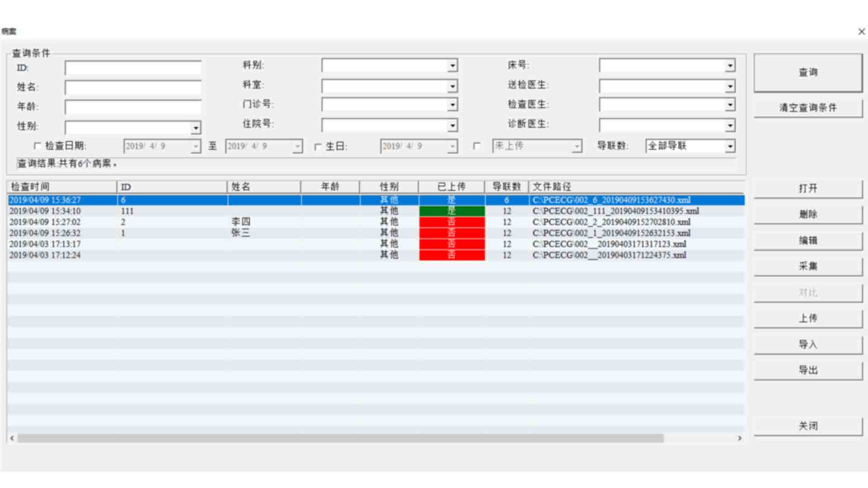Click the ID input field

[x=133, y=68]
